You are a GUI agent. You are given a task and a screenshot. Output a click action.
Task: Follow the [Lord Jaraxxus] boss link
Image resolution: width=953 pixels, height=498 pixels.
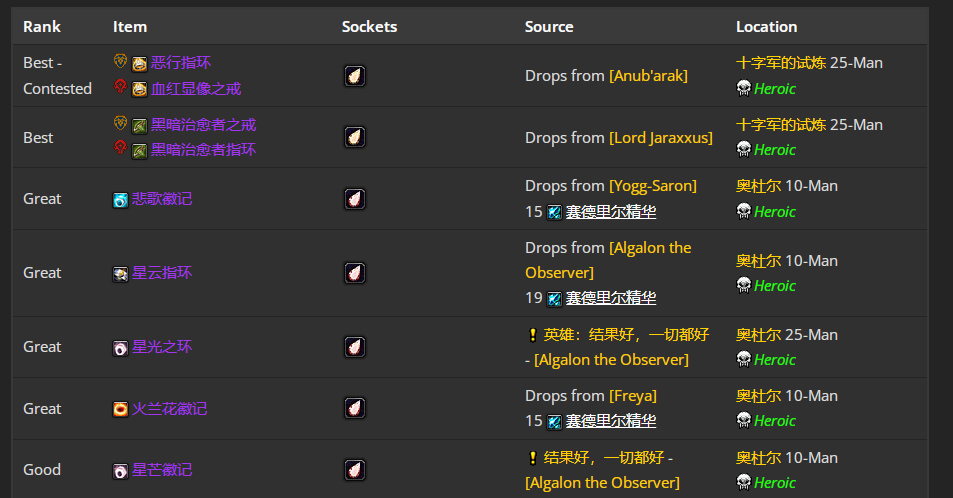pyautogui.click(x=661, y=138)
